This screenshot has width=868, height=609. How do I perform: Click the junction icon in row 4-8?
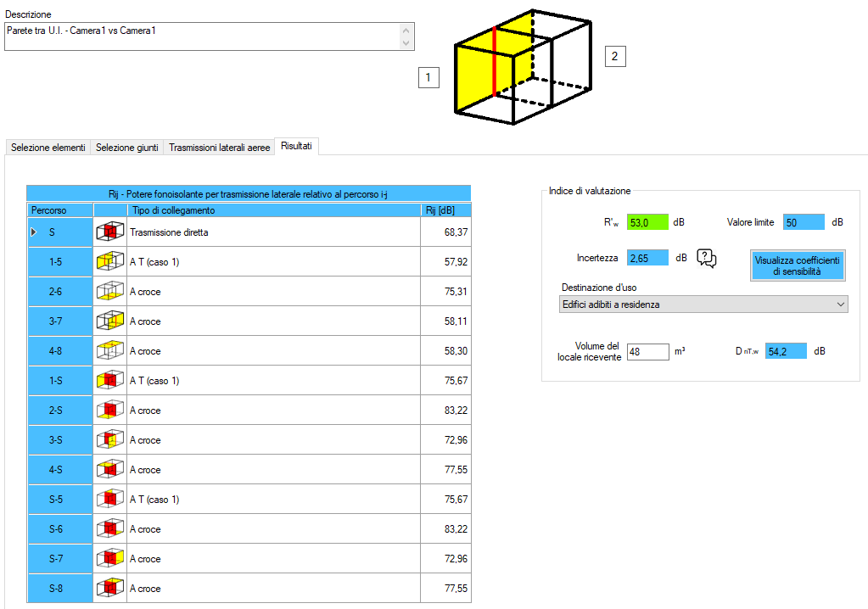click(x=109, y=351)
